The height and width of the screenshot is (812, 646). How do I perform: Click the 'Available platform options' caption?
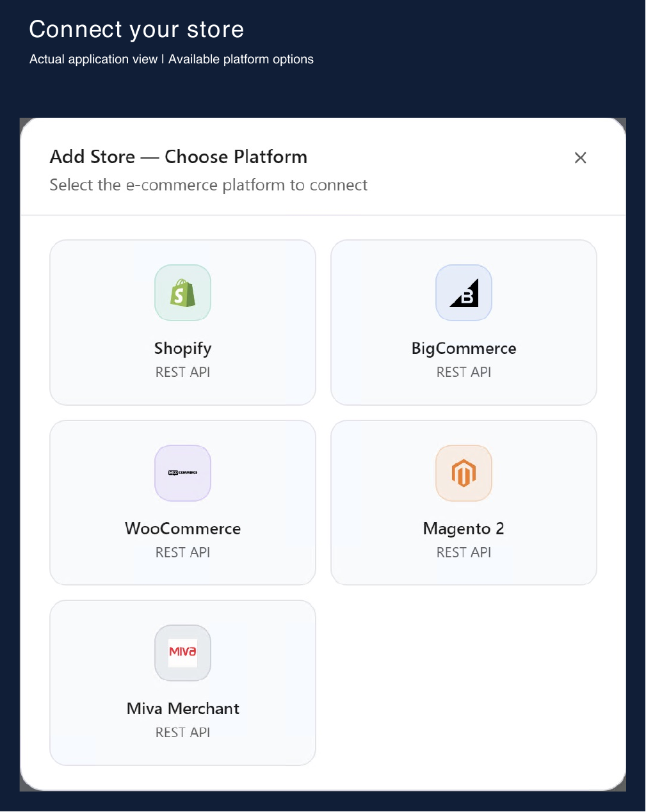(241, 59)
